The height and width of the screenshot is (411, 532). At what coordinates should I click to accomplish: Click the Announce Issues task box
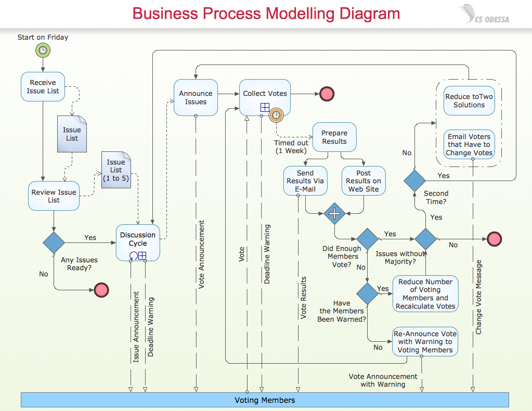click(x=196, y=97)
